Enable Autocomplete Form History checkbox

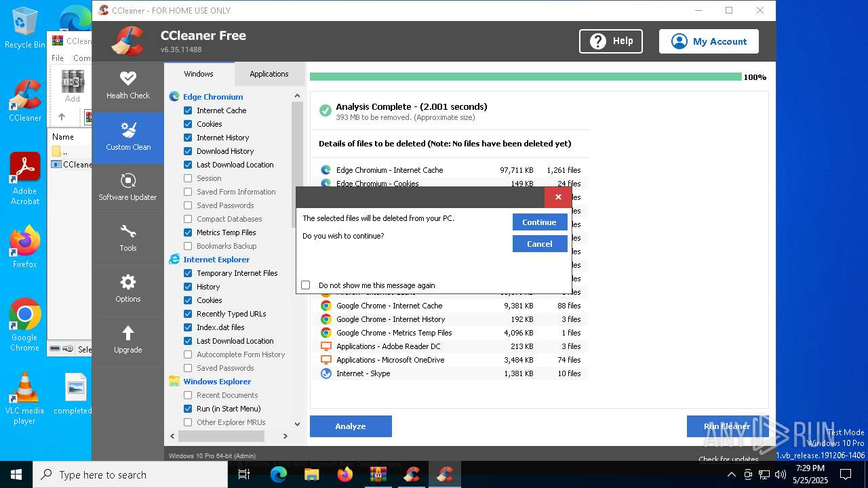point(188,354)
